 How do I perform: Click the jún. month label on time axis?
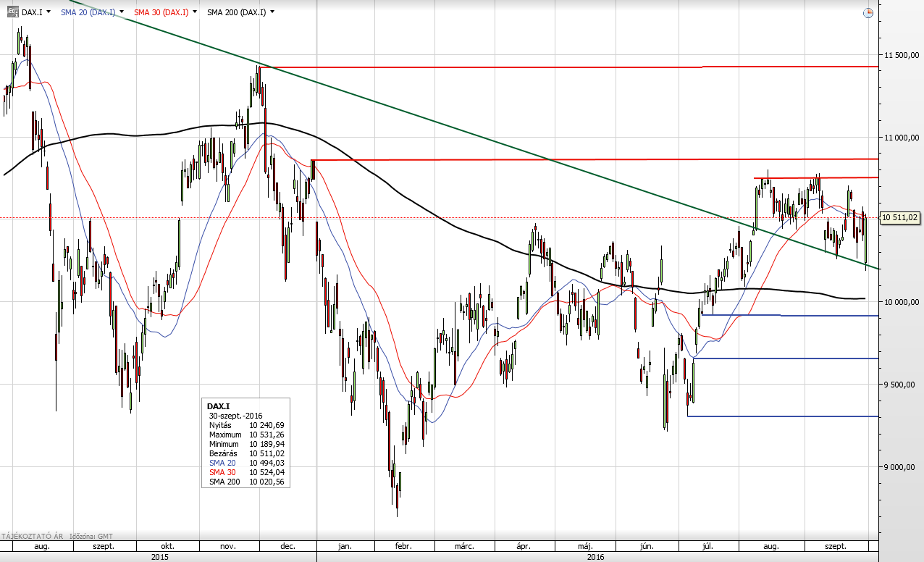coord(647,547)
